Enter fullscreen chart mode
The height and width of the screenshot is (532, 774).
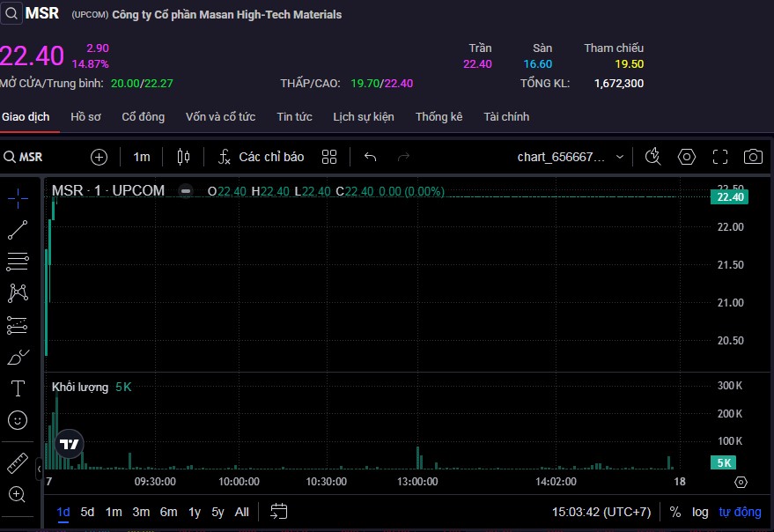click(x=720, y=157)
